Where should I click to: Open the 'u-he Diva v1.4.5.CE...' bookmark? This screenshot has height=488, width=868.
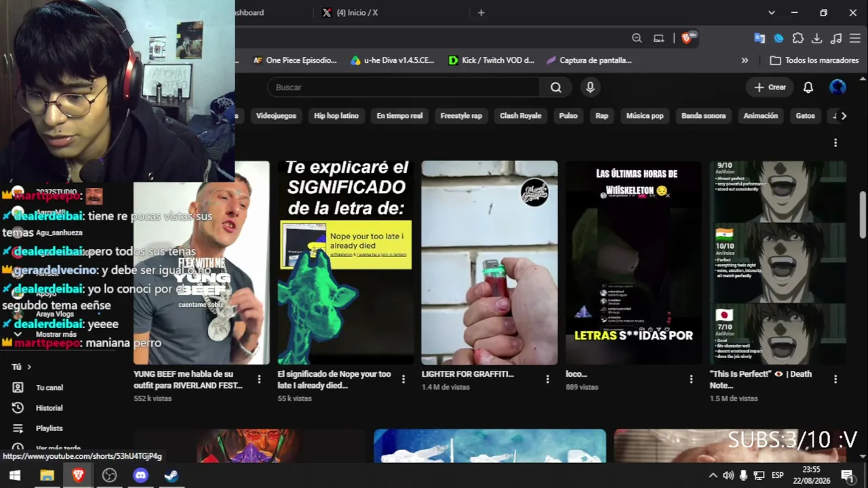393,60
